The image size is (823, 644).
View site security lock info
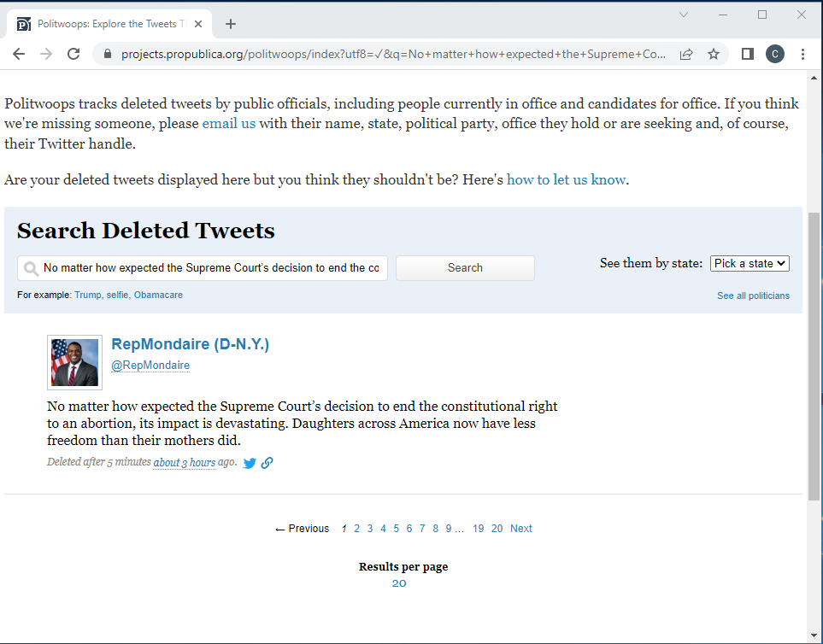108,54
